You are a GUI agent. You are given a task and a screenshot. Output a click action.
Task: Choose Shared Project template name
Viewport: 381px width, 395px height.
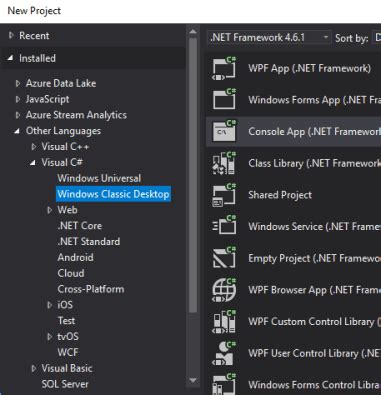point(280,195)
